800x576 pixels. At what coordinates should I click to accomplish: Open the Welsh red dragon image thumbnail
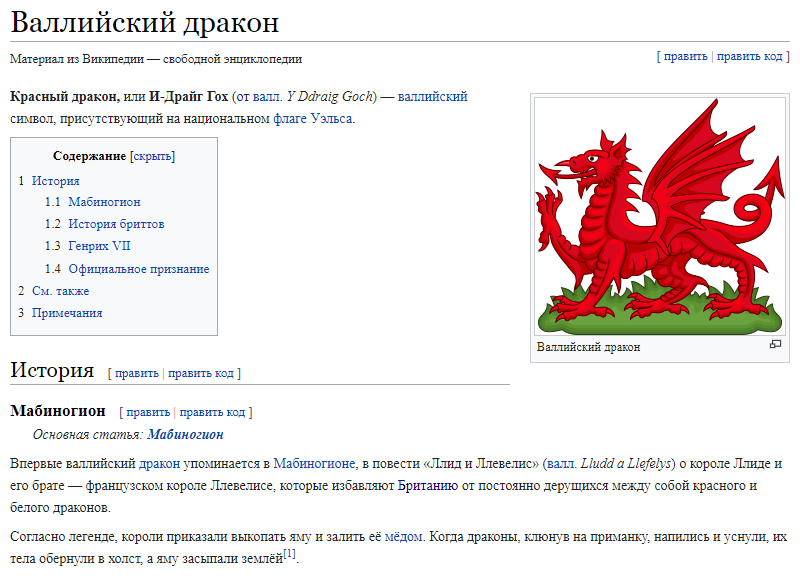[660, 216]
